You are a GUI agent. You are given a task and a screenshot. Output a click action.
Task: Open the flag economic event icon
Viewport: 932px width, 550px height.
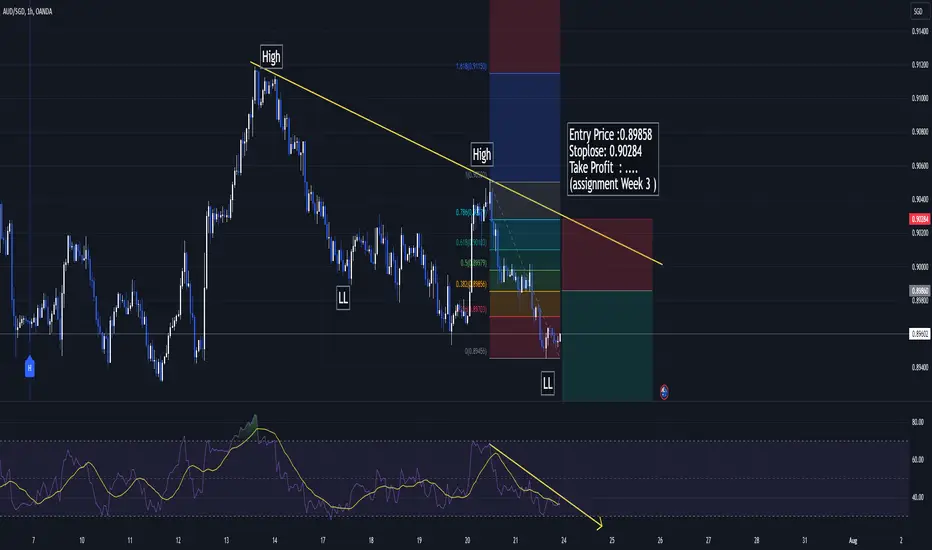coord(664,392)
